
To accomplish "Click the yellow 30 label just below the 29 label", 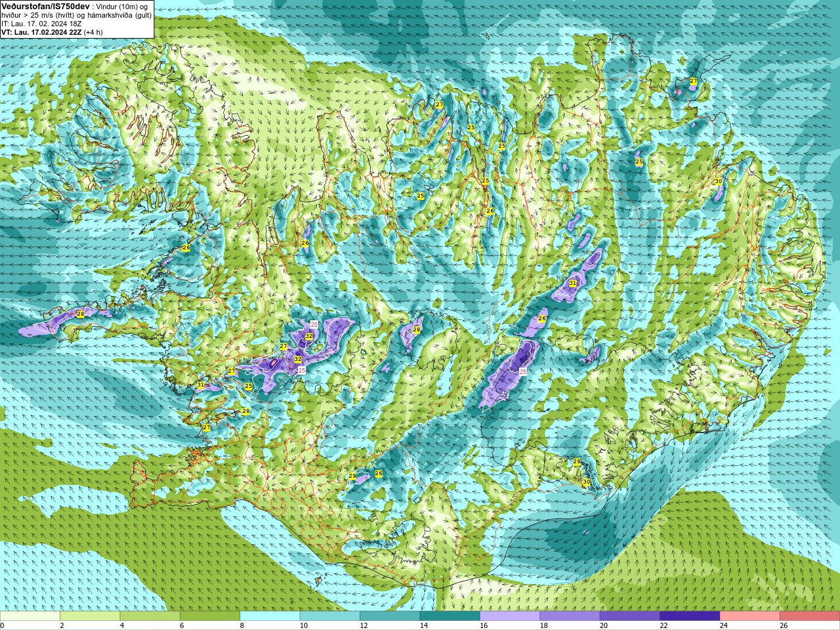I will pyautogui.click(x=587, y=482).
